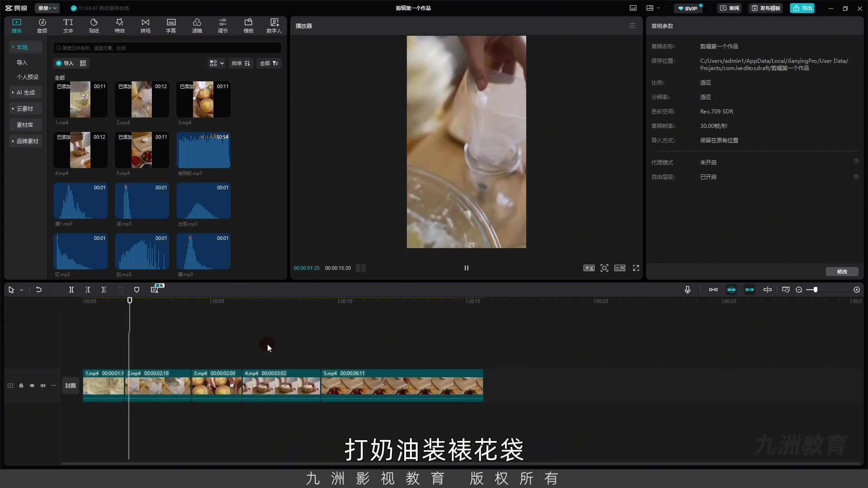Click the 导出 export button
Image resolution: width=868 pixels, height=488 pixels.
tap(802, 8)
